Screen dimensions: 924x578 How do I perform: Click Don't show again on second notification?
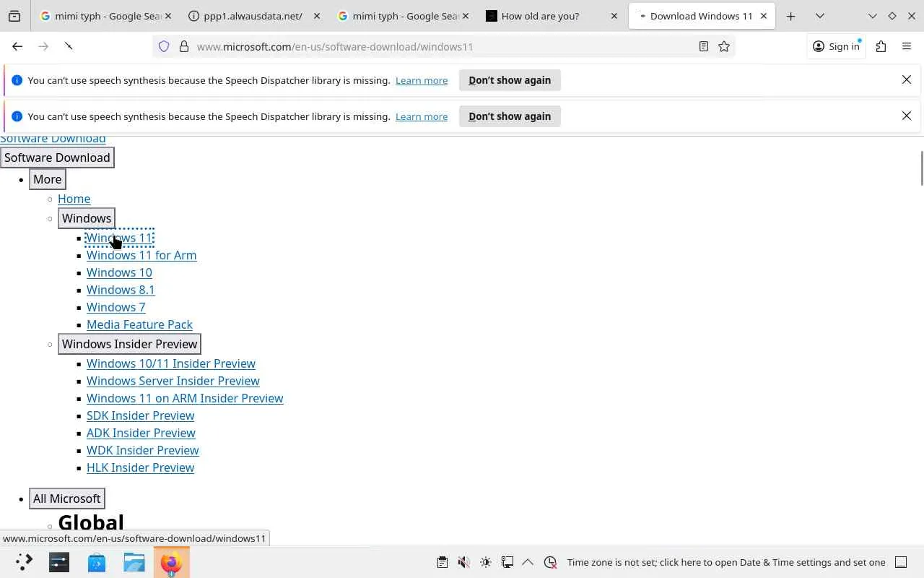pos(510,116)
